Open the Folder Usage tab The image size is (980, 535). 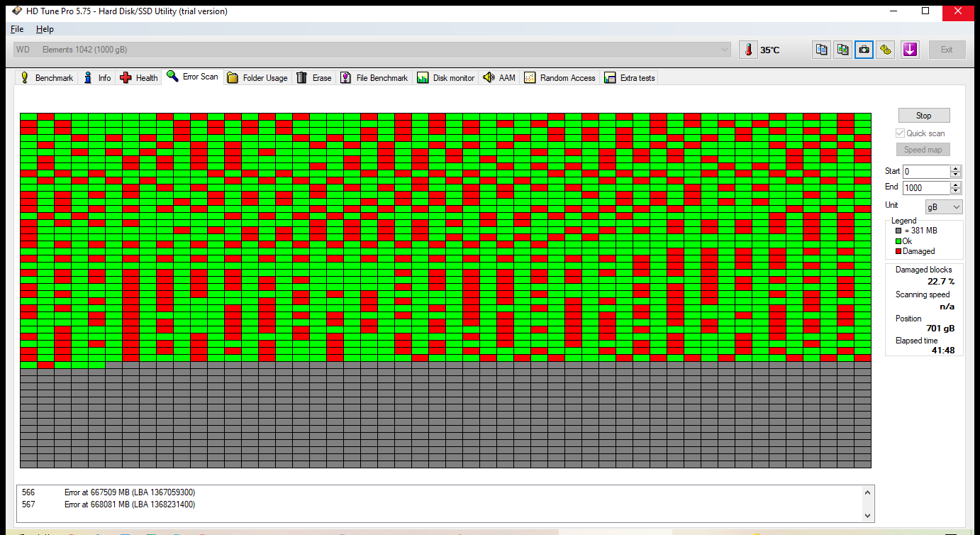point(257,78)
